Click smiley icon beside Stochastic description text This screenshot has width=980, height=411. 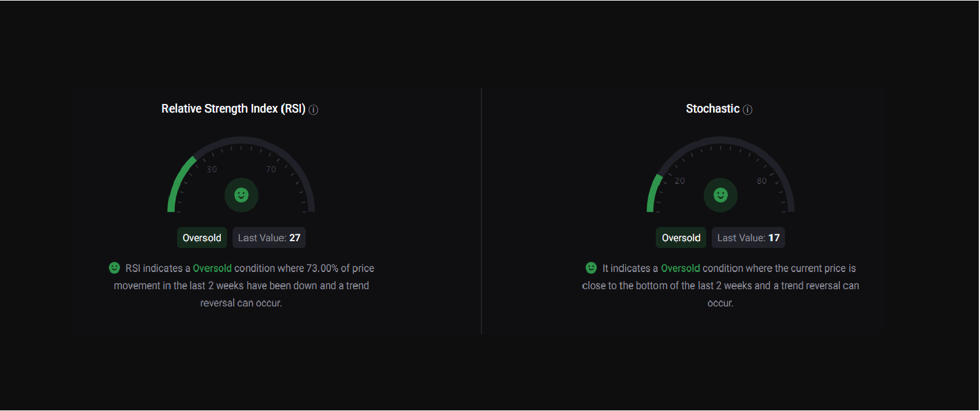pyautogui.click(x=591, y=268)
